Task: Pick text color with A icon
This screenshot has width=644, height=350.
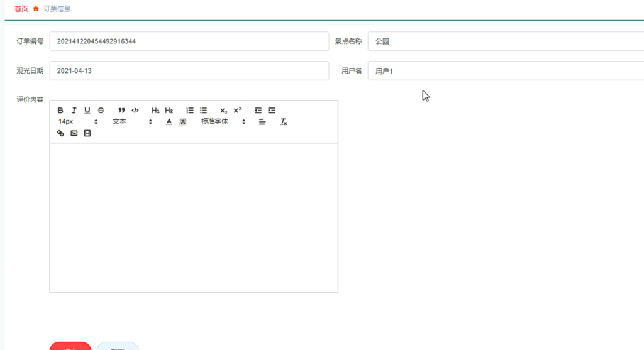Action: tap(169, 122)
